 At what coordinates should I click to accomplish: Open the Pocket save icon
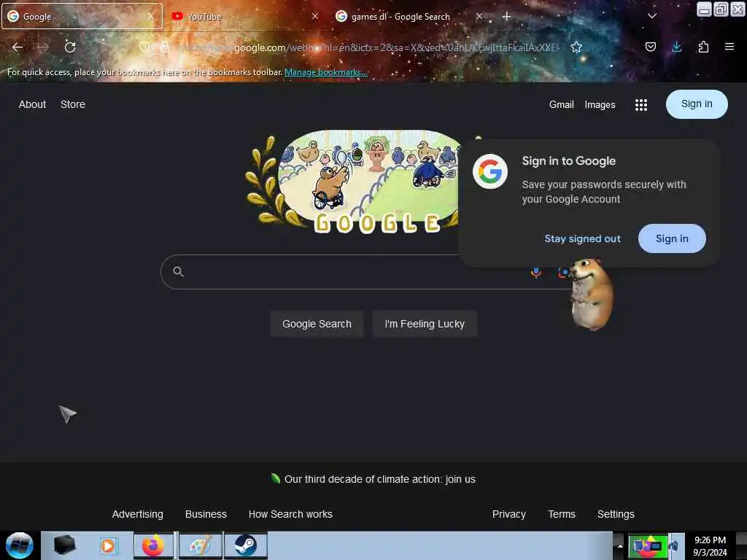point(650,47)
